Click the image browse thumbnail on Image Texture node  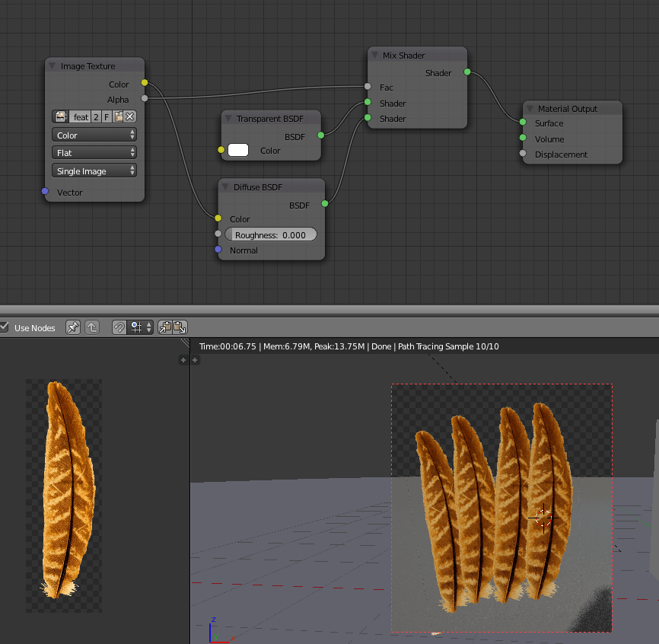point(61,116)
